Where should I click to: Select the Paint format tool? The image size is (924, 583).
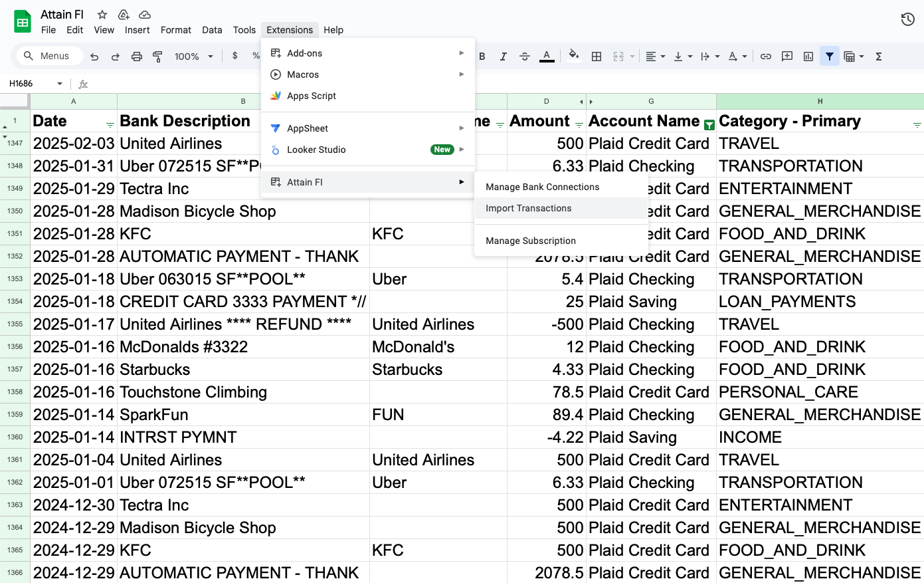pos(157,56)
